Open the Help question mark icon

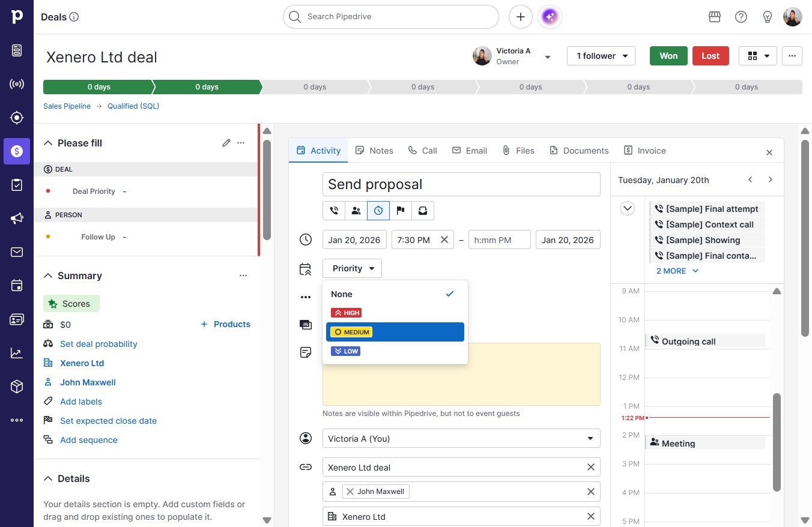(x=741, y=17)
